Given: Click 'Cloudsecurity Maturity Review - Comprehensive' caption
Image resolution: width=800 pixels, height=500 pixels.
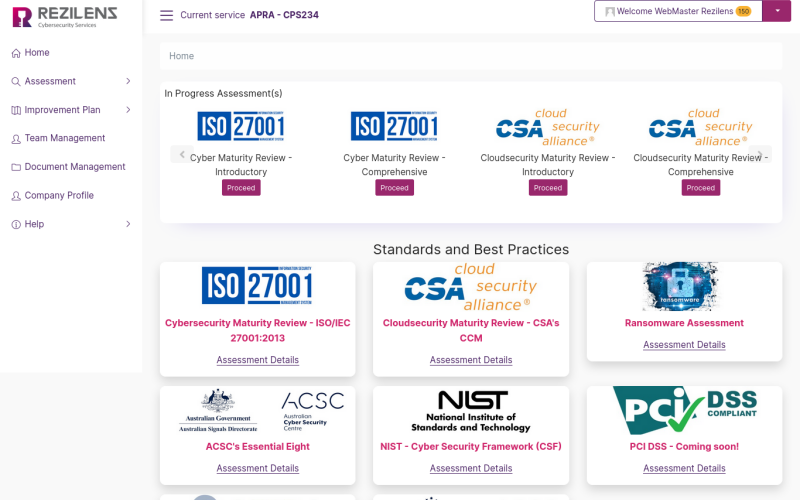Looking at the screenshot, I should tap(701, 165).
